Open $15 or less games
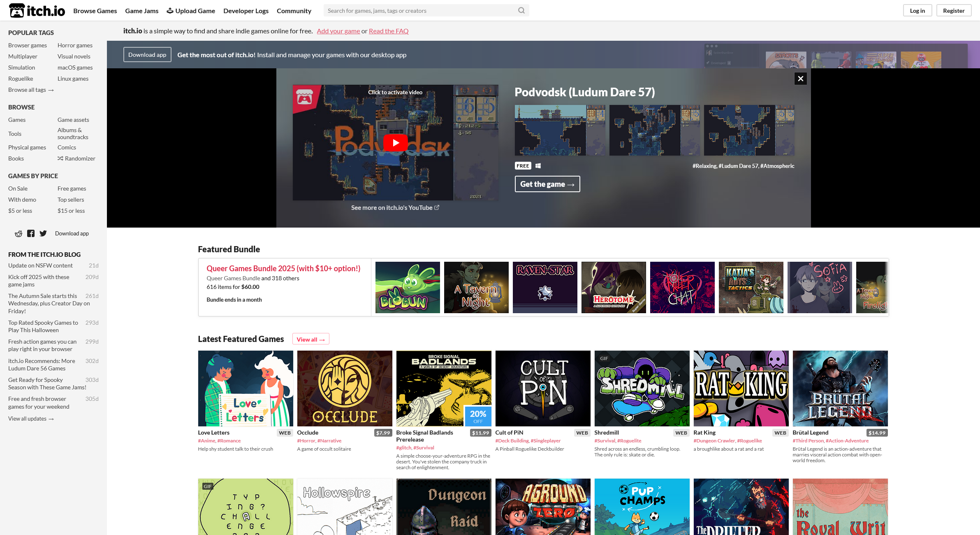The width and height of the screenshot is (980, 535). [71, 211]
